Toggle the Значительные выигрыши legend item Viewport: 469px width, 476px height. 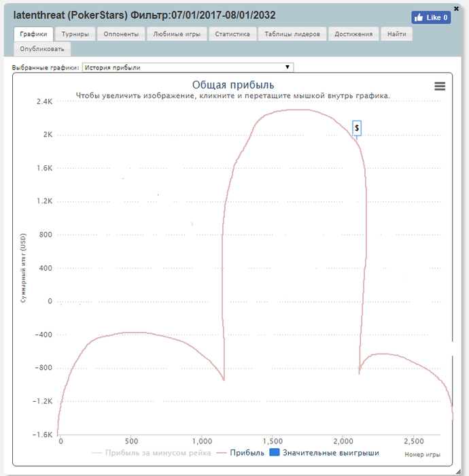[x=324, y=453]
